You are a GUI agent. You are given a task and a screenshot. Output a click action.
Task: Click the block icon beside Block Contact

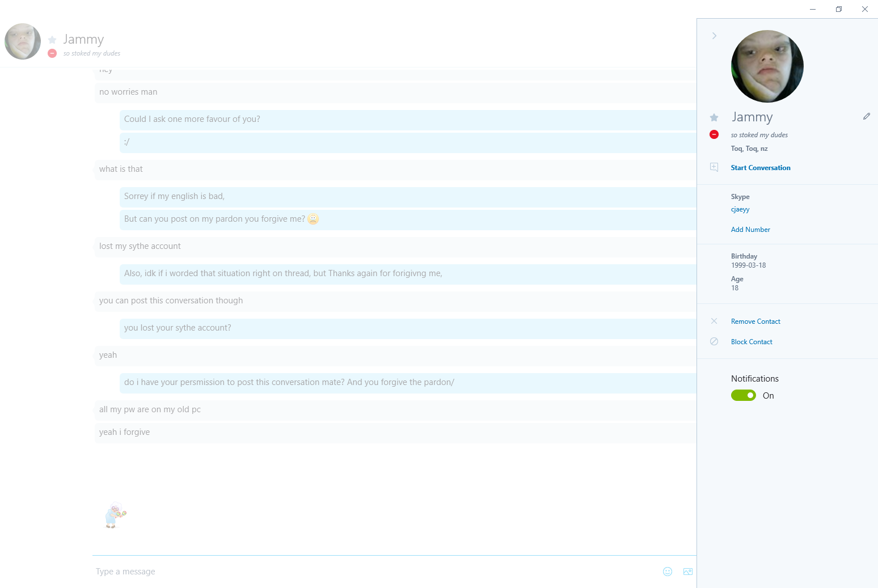coord(714,341)
